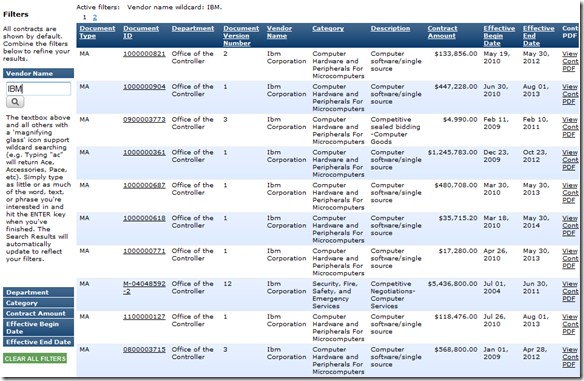
Task: View contract PDF for $568,800.00 row
Action: point(570,357)
